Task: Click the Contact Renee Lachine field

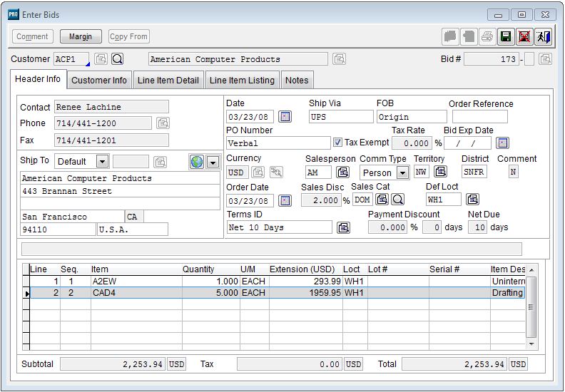Action: click(x=112, y=107)
